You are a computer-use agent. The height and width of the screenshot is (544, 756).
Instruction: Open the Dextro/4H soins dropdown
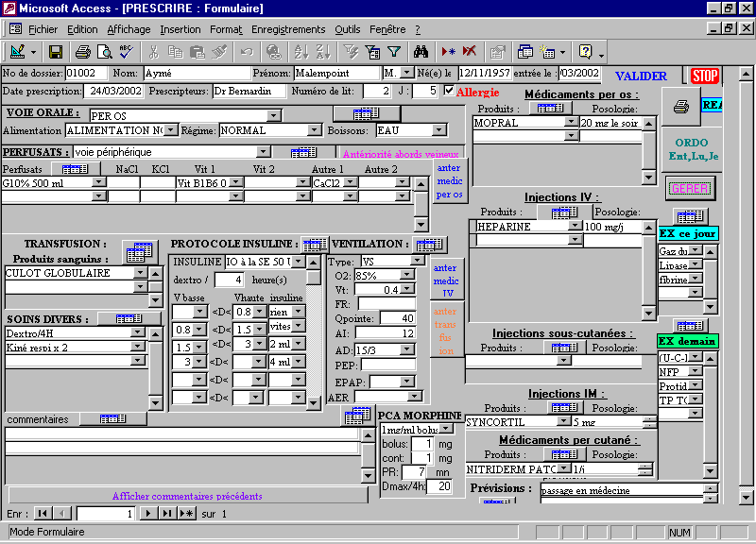(137, 332)
